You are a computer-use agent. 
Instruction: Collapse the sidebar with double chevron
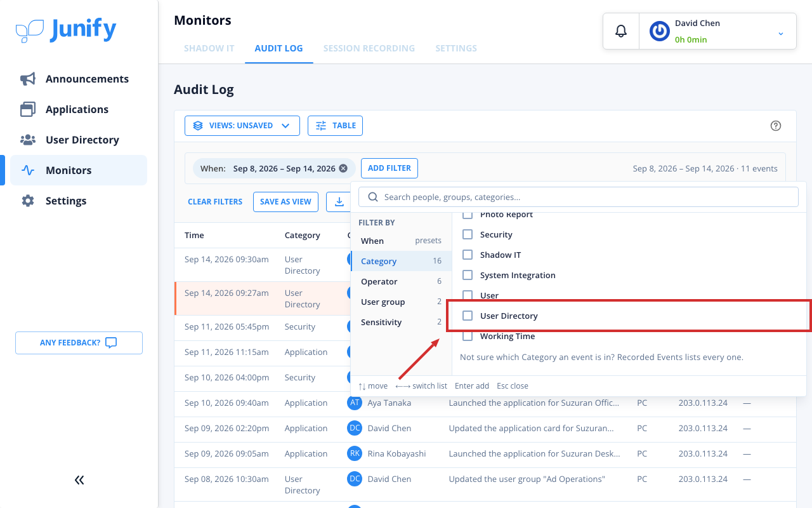click(x=79, y=480)
